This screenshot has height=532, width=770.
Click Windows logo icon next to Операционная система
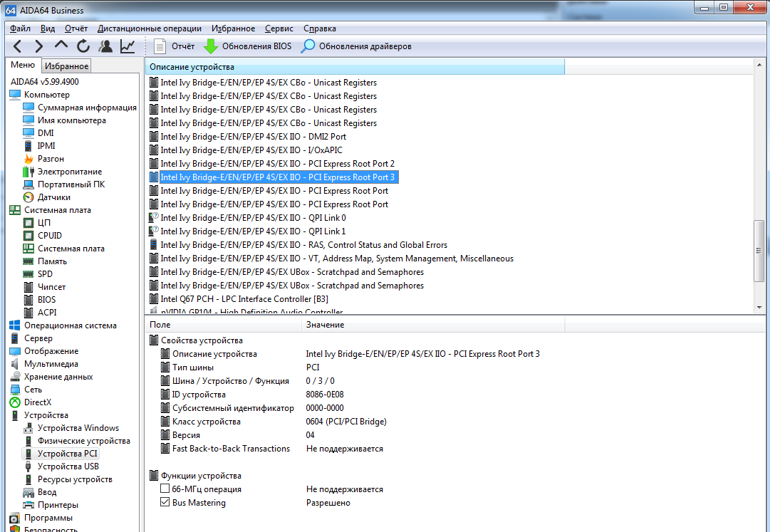15,325
